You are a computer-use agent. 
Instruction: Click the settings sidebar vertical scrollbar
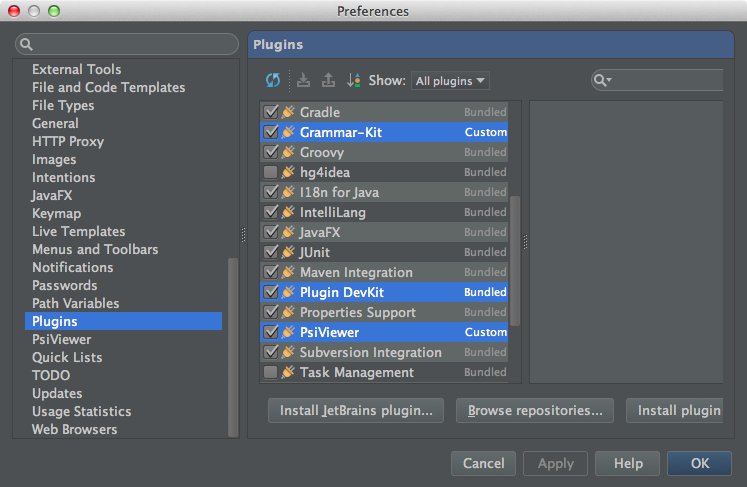233,347
